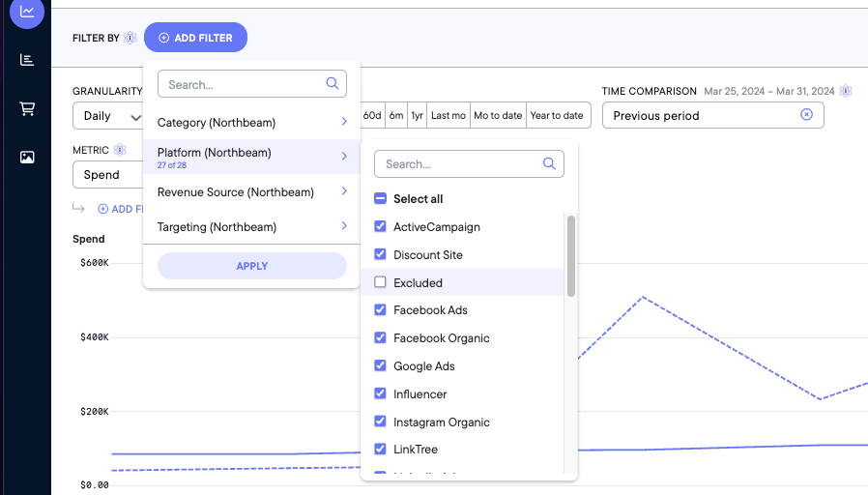Uncheck Facebook Organic platform
The height and width of the screenshot is (495, 868).
pyautogui.click(x=380, y=337)
